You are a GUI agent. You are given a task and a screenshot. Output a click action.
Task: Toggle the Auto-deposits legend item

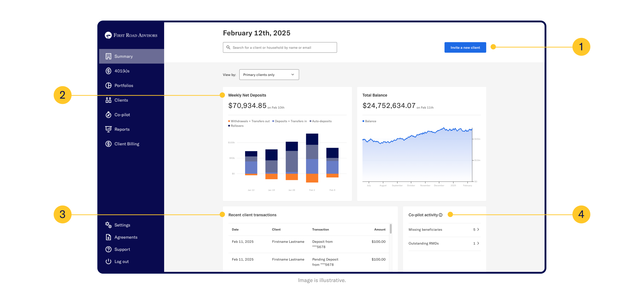pos(320,121)
